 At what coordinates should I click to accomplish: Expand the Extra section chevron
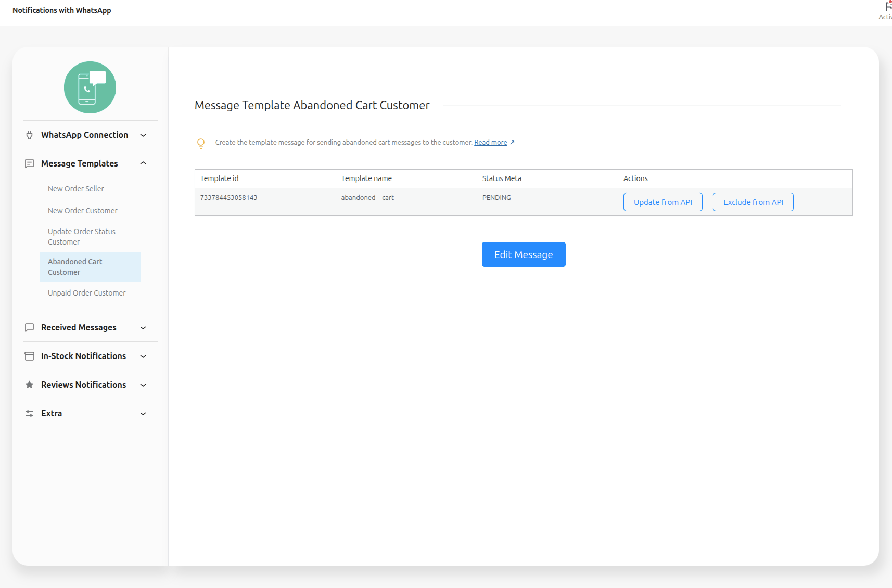tap(143, 414)
